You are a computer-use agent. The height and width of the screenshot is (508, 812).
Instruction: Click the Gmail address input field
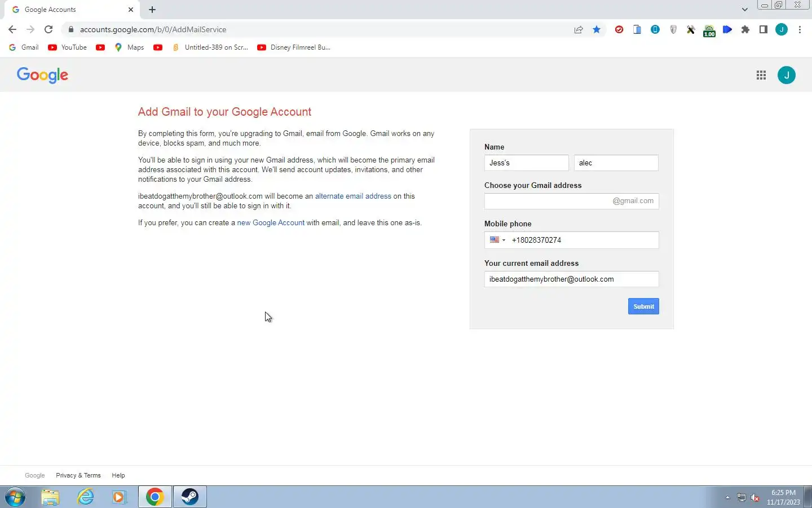tap(571, 201)
